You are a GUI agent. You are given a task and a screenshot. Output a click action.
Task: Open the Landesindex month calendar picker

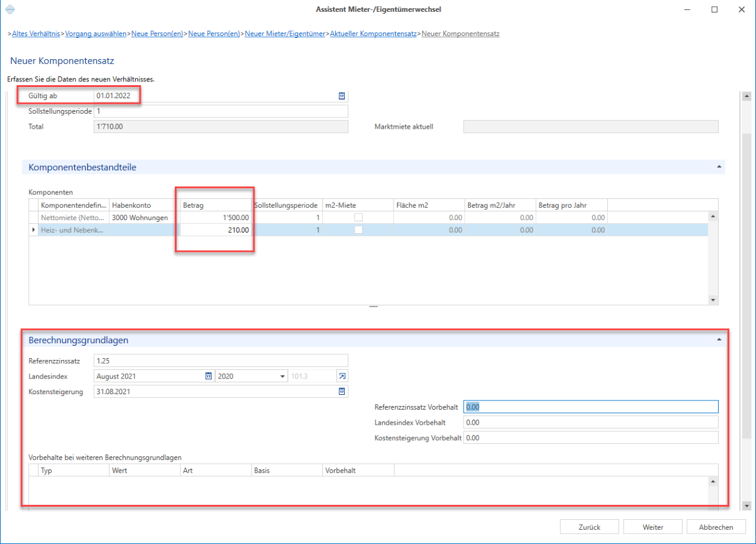(208, 376)
